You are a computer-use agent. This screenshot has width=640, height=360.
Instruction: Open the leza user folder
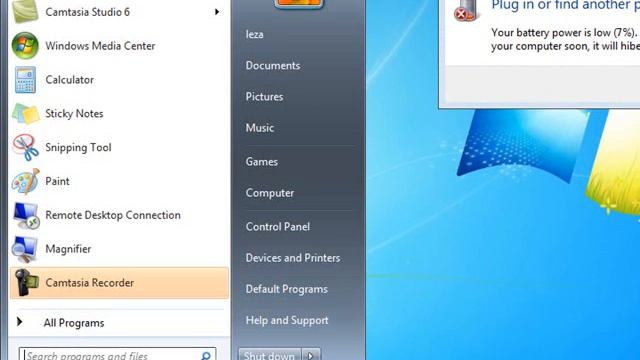[254, 34]
